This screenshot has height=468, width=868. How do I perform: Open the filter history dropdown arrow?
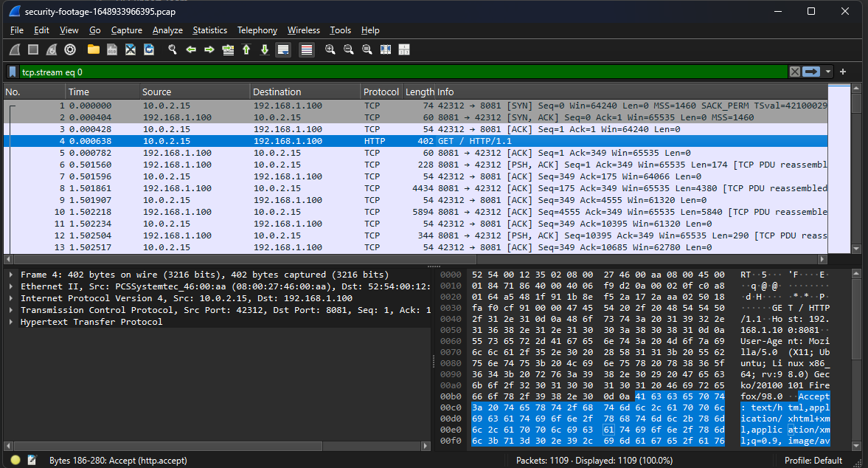pos(828,72)
